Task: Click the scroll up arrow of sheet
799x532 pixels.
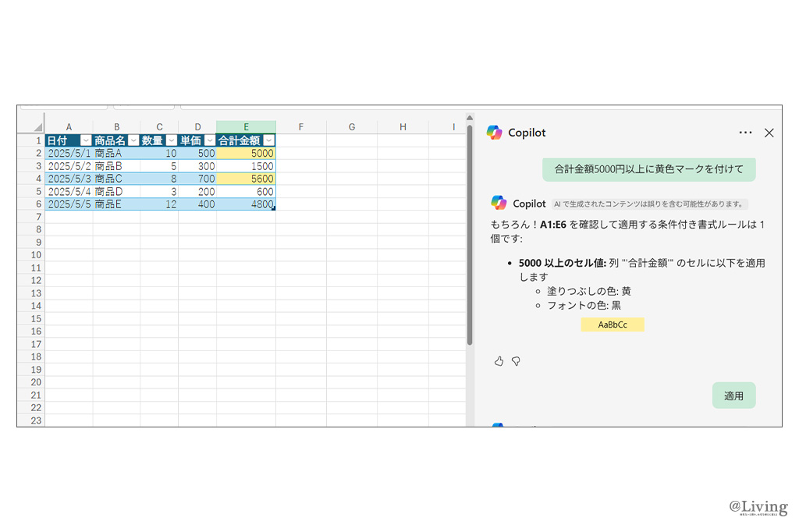Action: pos(470,118)
